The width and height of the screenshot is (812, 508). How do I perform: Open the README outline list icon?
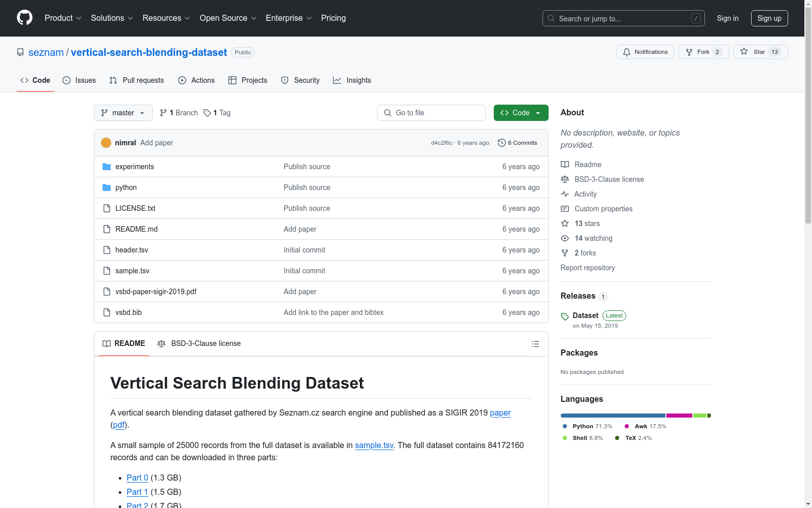click(535, 344)
